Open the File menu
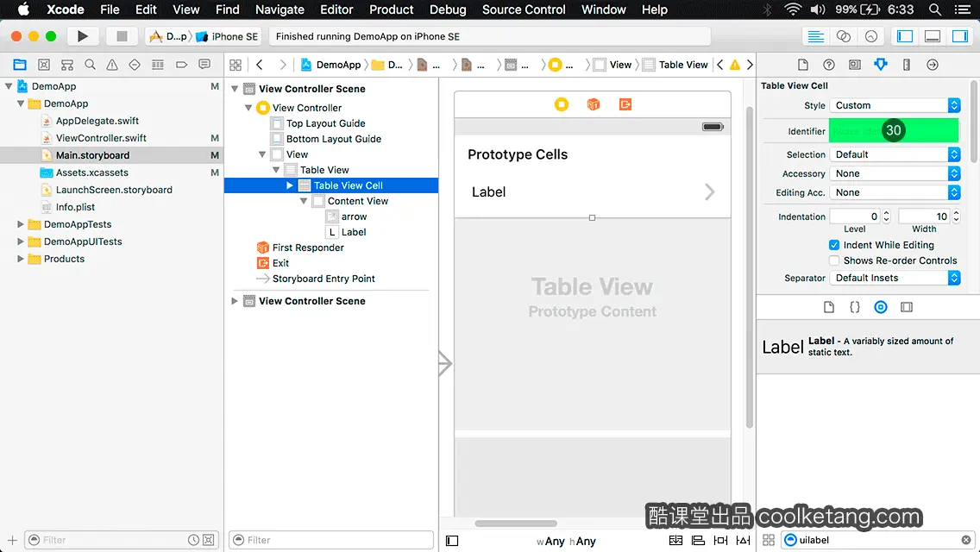Image resolution: width=980 pixels, height=552 pixels. [x=110, y=9]
